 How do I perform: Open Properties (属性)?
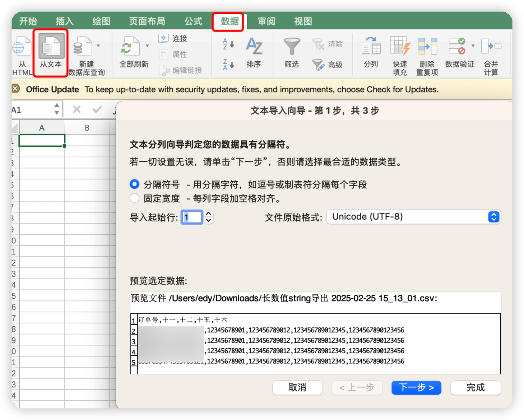(173, 54)
